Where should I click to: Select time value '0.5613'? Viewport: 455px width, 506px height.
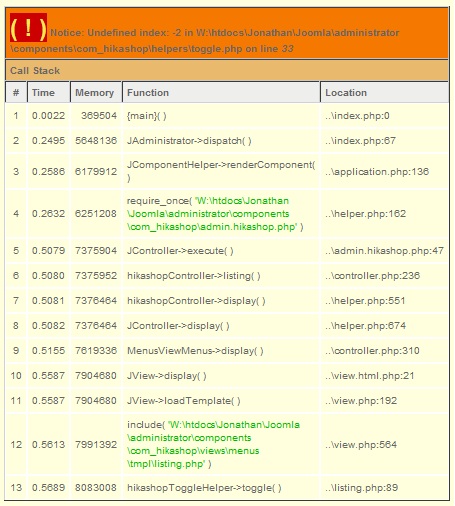48,444
